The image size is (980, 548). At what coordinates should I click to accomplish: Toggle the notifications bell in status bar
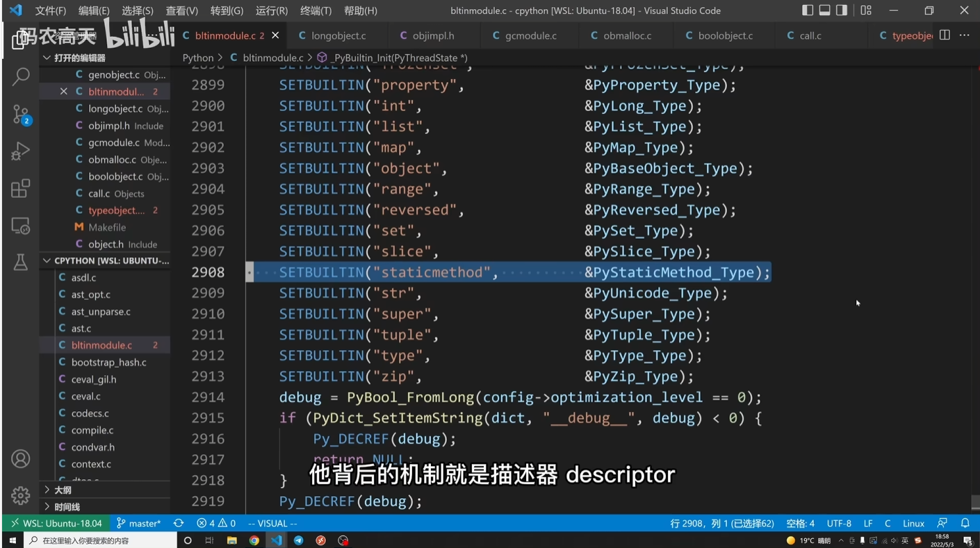(965, 523)
